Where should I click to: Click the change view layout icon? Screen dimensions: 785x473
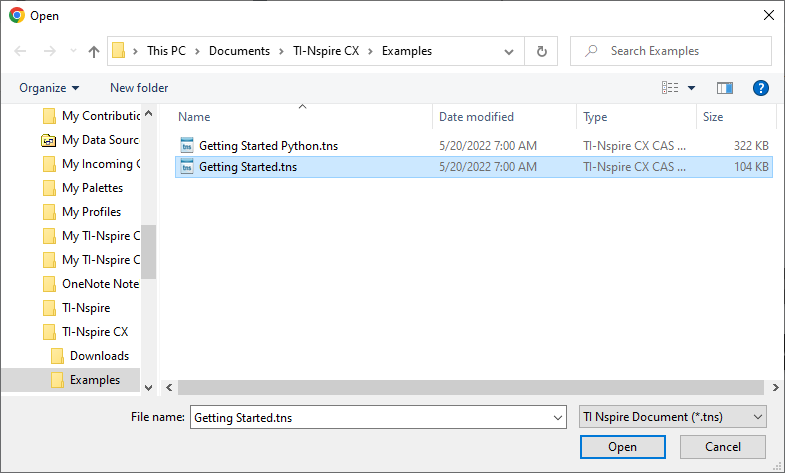[671, 88]
